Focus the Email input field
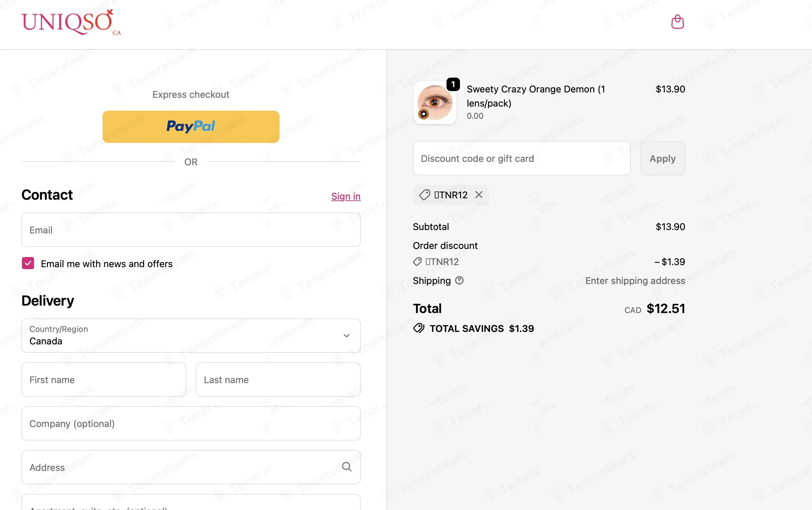 [x=191, y=230]
